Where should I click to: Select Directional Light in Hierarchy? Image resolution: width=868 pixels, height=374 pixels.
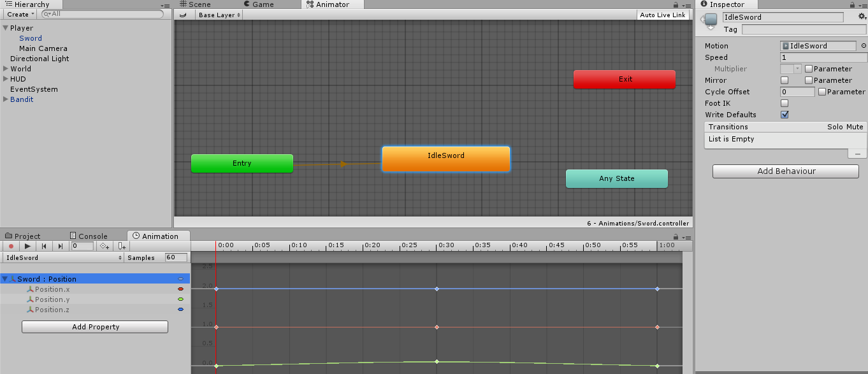(x=40, y=59)
